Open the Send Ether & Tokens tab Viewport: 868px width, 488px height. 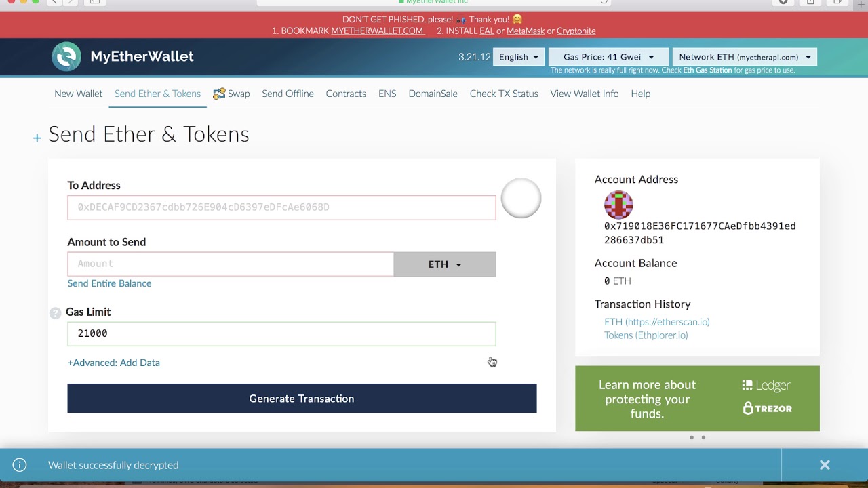pos(157,94)
